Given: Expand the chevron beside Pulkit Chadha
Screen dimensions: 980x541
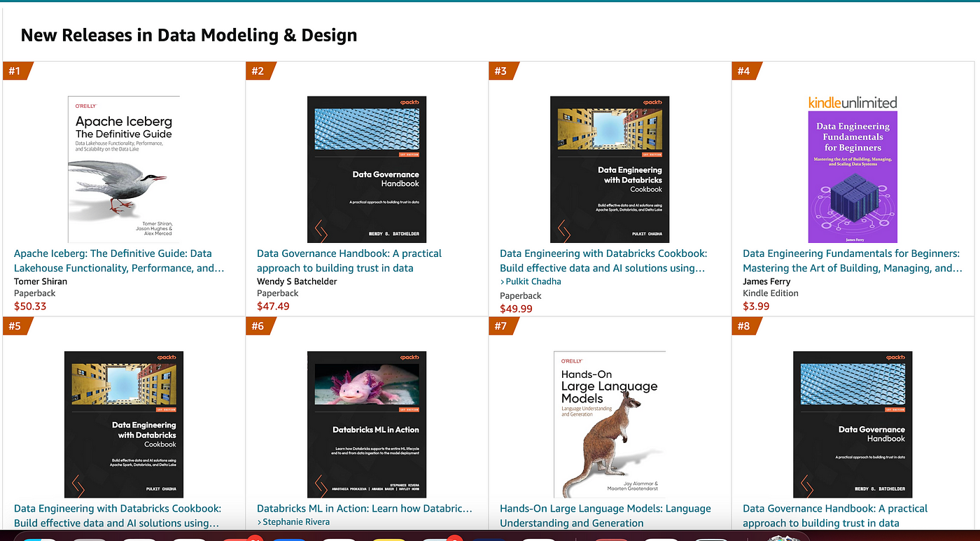Looking at the screenshot, I should coord(502,281).
